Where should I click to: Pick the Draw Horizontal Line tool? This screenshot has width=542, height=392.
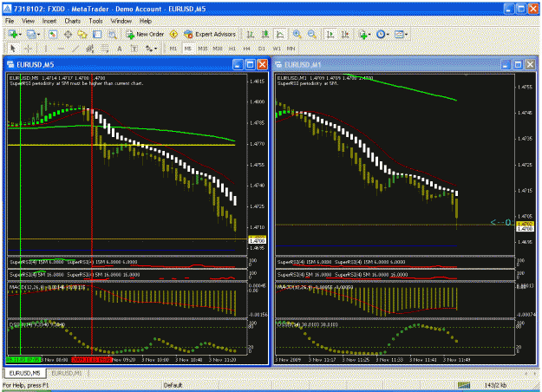pos(61,49)
